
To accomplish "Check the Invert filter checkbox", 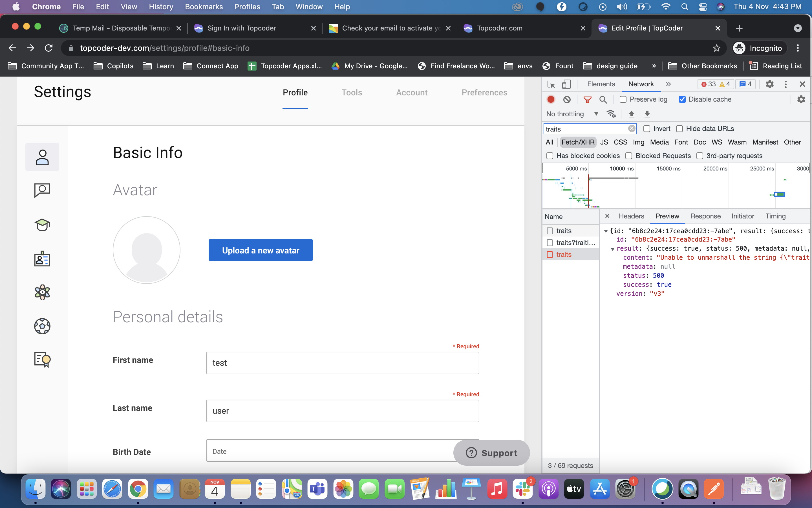I will coord(647,129).
